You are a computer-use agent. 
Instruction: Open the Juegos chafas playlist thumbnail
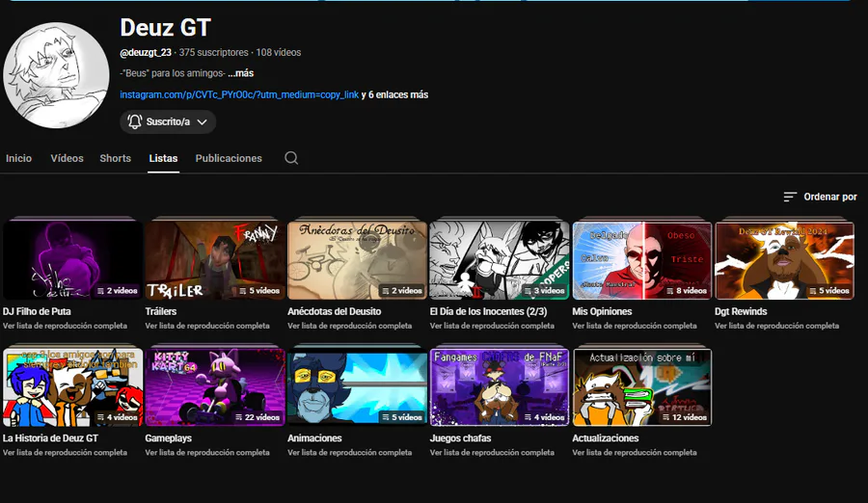[500, 386]
